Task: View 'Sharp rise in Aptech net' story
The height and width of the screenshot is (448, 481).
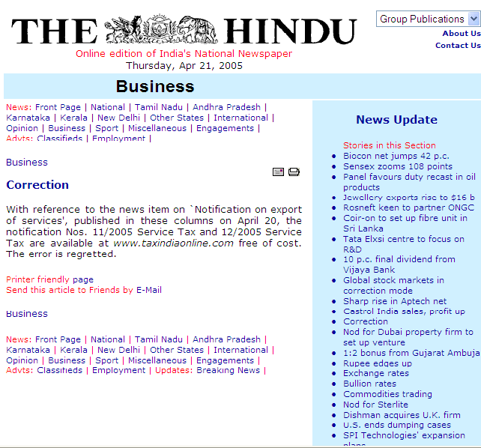Action: 394,301
